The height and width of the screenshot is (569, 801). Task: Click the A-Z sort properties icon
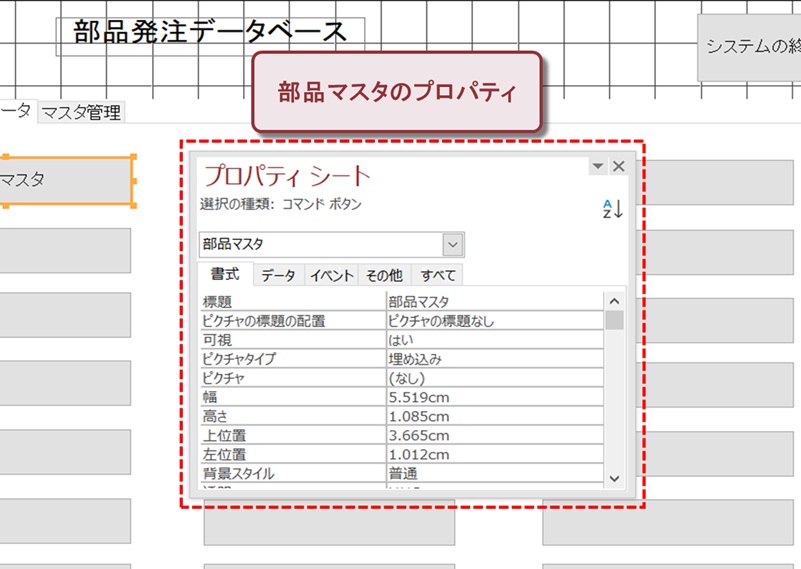612,209
